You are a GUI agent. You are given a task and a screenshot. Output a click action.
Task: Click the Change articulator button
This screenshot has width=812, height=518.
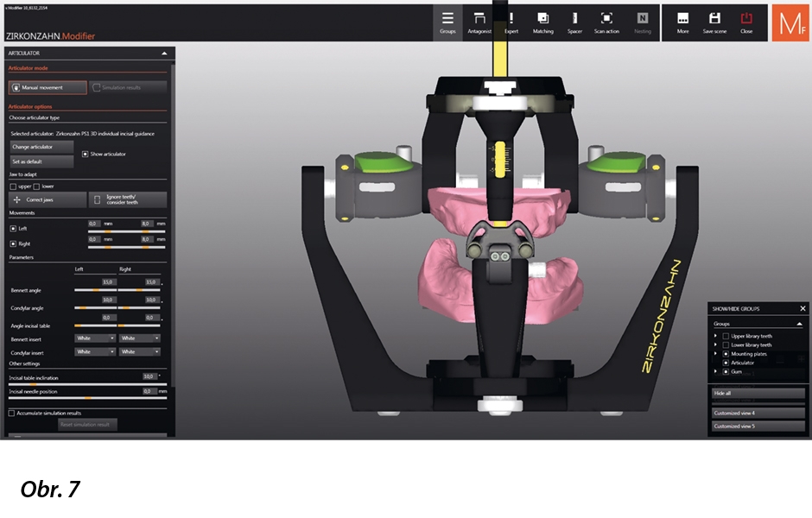[x=41, y=147]
